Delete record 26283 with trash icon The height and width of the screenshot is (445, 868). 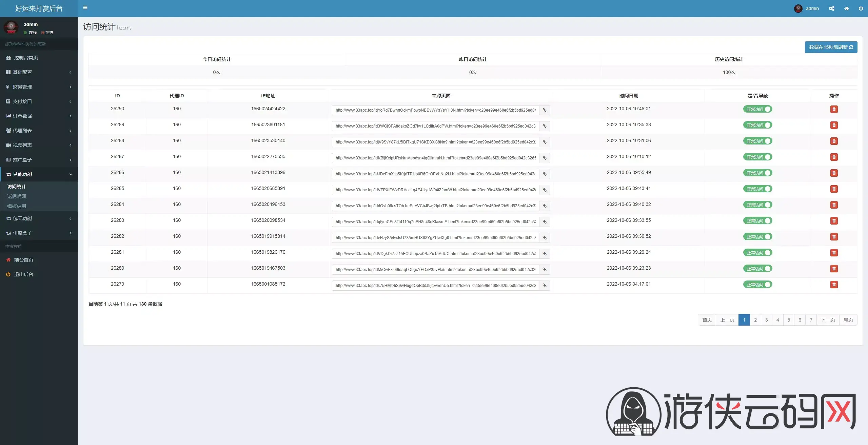(834, 221)
